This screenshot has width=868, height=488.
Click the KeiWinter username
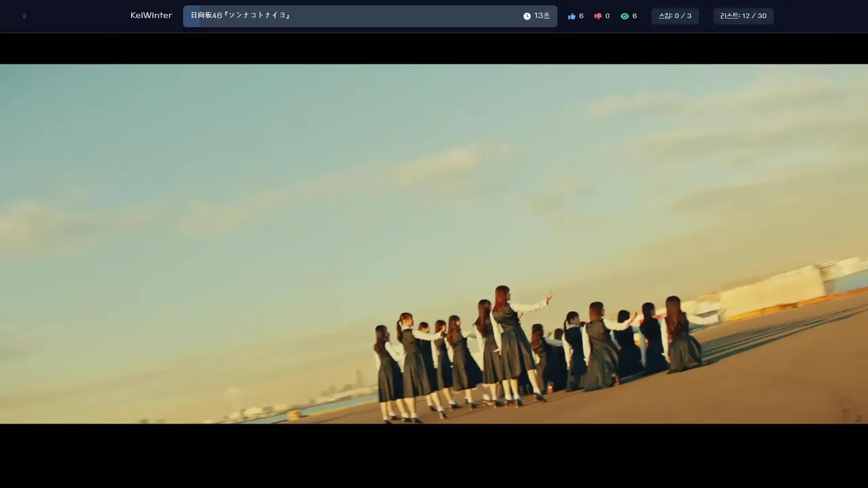click(x=151, y=16)
